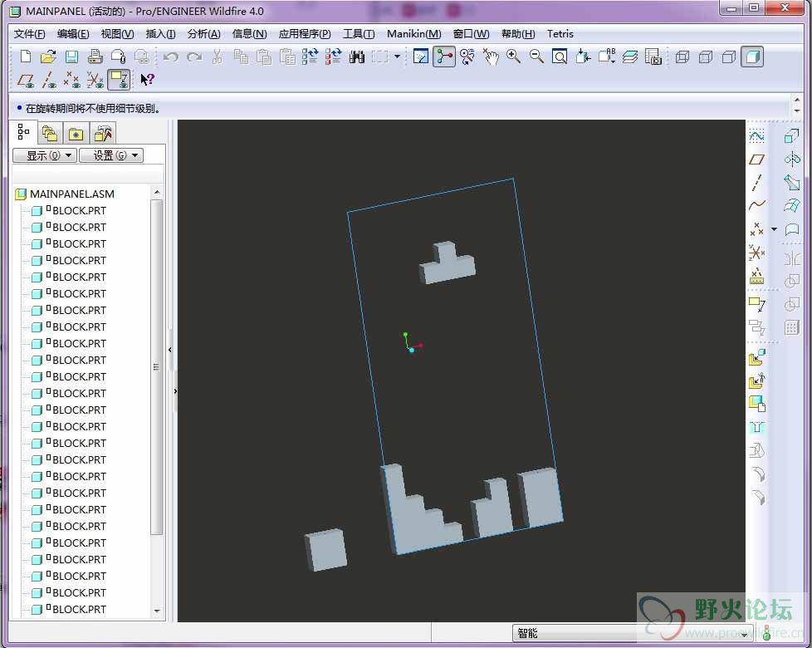Click the New file icon
Image resolution: width=812 pixels, height=648 pixels.
click(x=26, y=56)
